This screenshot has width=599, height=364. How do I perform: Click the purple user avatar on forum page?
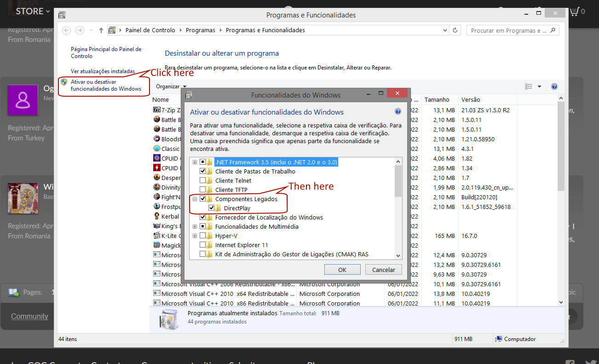pyautogui.click(x=23, y=100)
